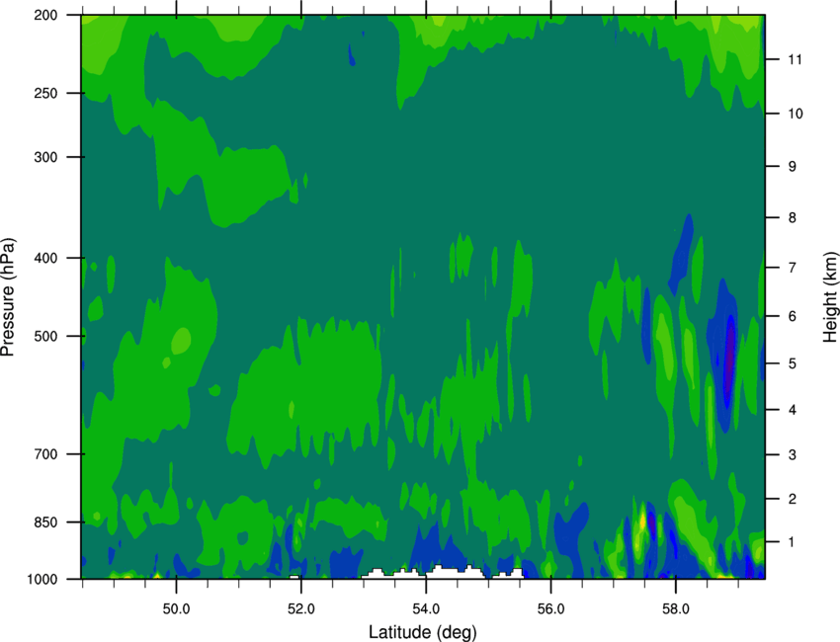This screenshot has width=840, height=642.
Task: Pick the 6 km height label
Action: click(792, 316)
